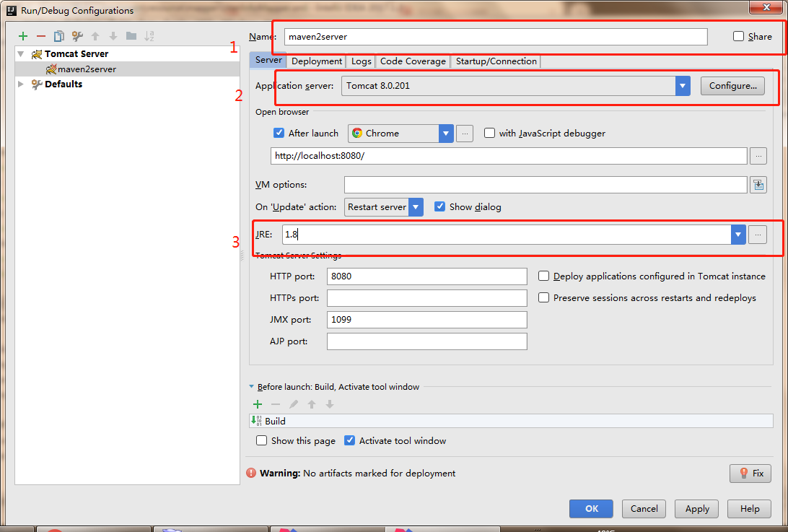
Task: Click the Name field containing maven2server
Action: pos(496,37)
